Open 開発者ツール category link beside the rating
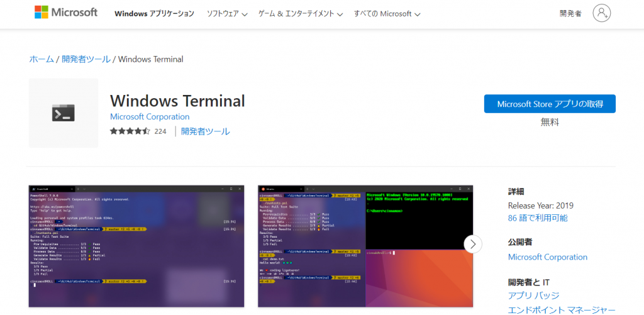Screen dimensions: 644x315 [x=205, y=131]
